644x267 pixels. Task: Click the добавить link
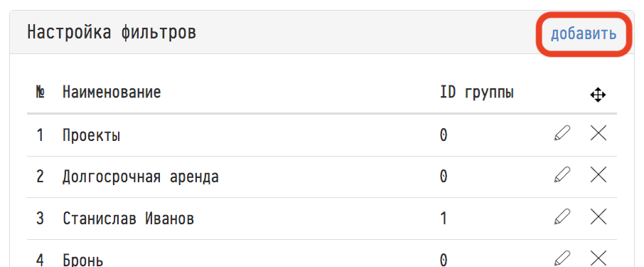coord(583,33)
